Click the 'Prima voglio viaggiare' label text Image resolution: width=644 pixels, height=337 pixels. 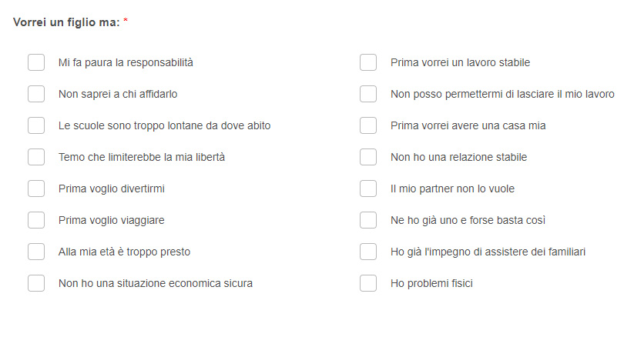pyautogui.click(x=111, y=221)
